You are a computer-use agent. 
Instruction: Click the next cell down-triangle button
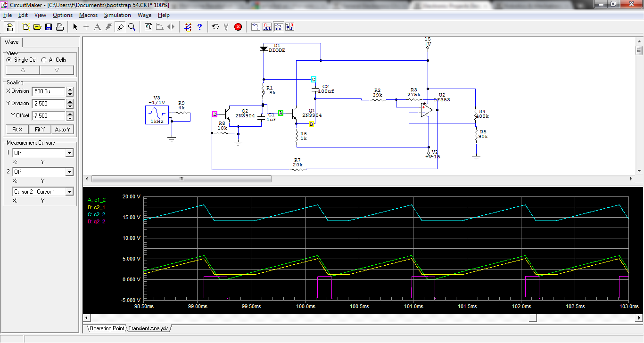point(57,70)
